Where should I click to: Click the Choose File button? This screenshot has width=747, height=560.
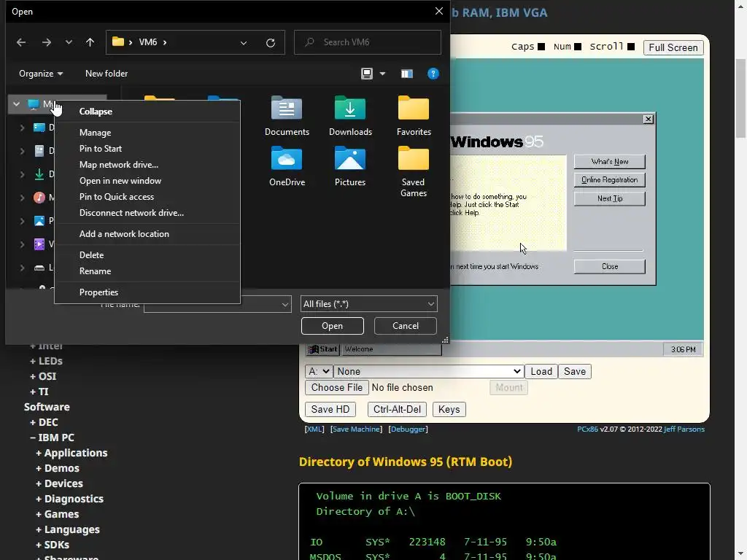pyautogui.click(x=337, y=388)
